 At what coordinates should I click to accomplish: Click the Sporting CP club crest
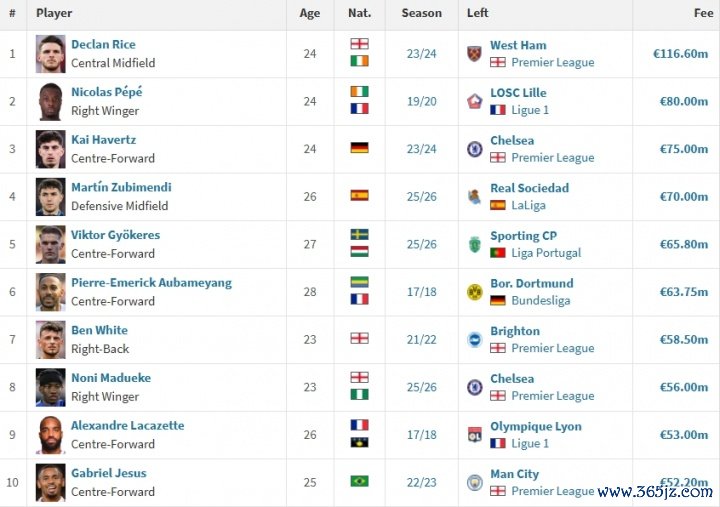tap(474, 244)
